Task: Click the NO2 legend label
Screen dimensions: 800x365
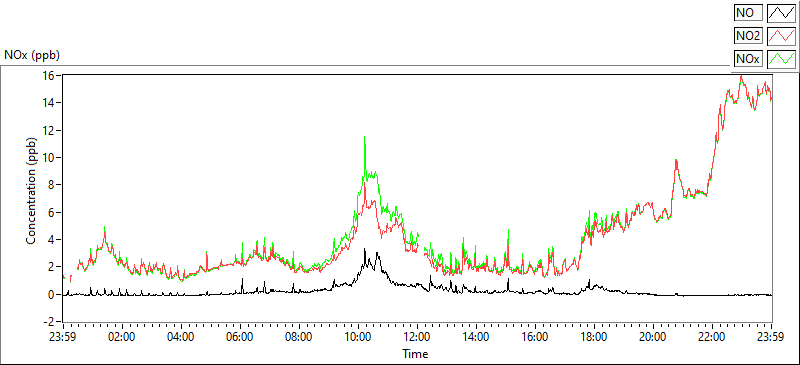Action: point(748,36)
